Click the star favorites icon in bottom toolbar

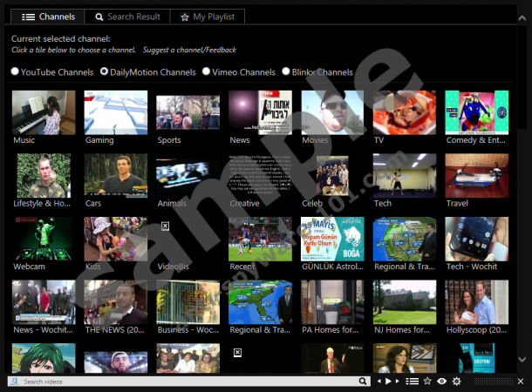427,382
